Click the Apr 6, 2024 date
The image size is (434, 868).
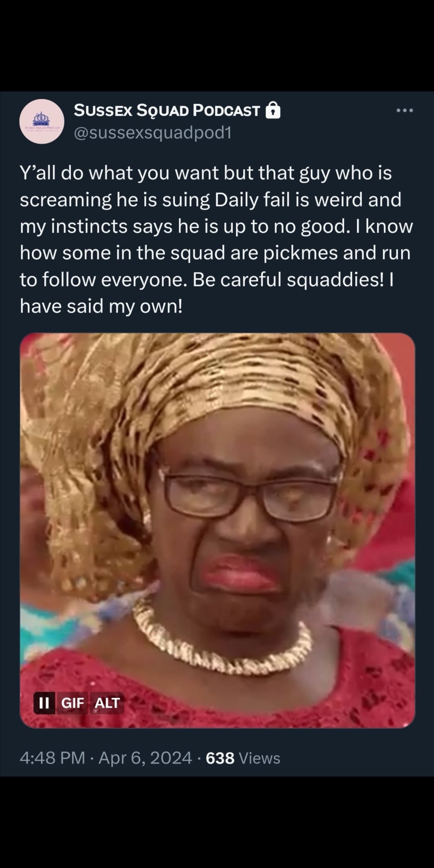145,758
